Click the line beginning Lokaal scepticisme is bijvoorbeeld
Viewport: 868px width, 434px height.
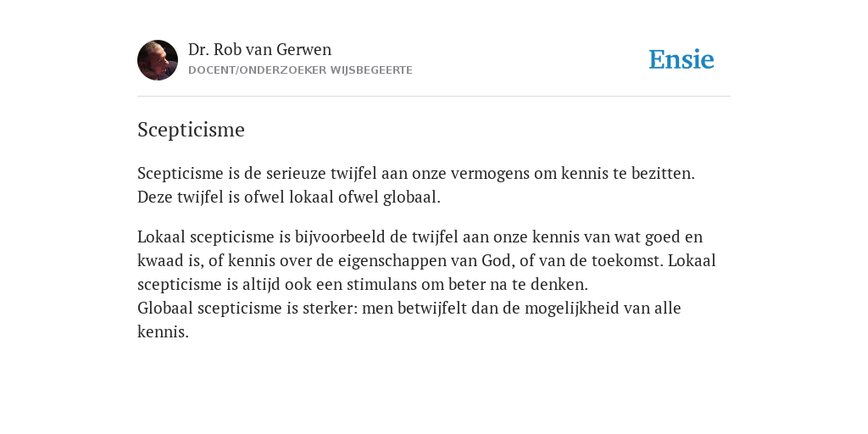[x=420, y=237]
